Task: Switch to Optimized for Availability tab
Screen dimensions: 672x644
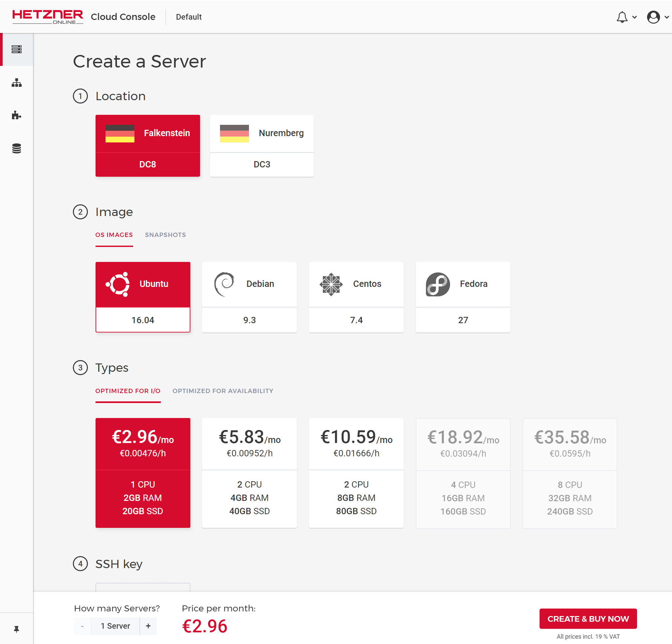Action: (223, 391)
